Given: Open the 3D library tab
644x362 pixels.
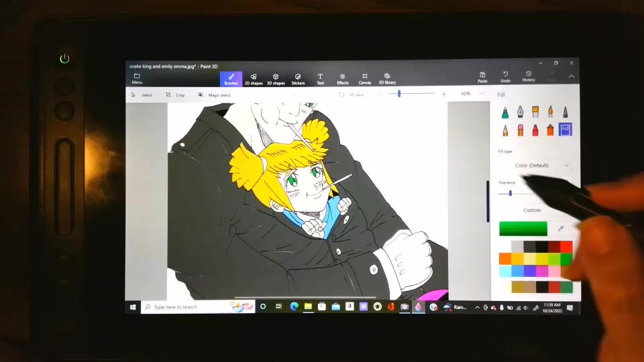Looking at the screenshot, I should pos(387,79).
